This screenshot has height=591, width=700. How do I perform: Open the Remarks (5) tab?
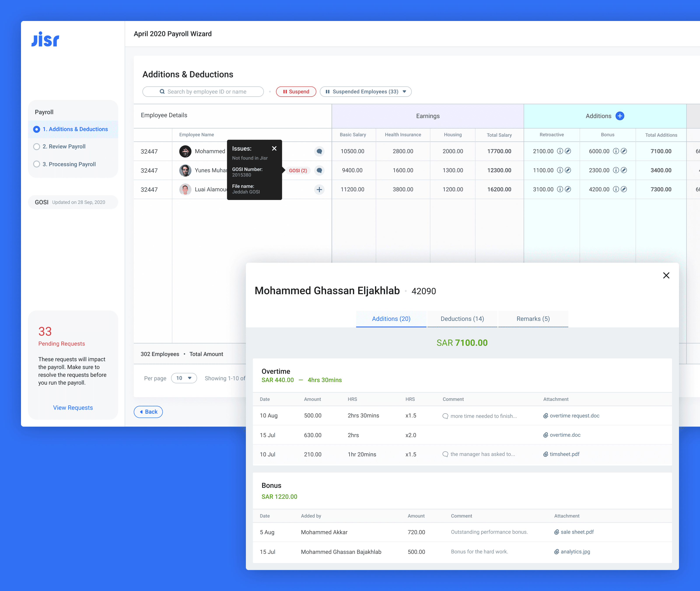[x=533, y=319]
